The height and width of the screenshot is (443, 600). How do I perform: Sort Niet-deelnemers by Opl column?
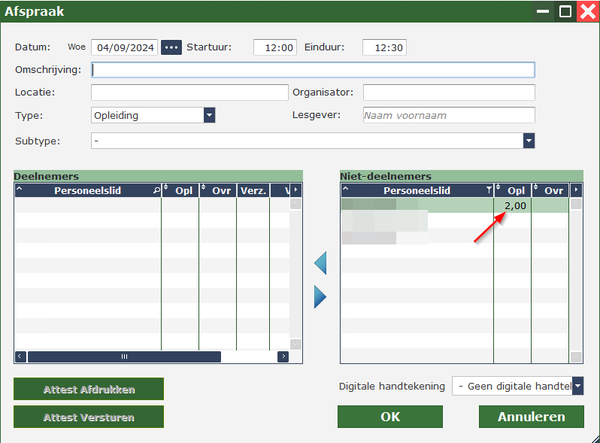[x=513, y=191]
